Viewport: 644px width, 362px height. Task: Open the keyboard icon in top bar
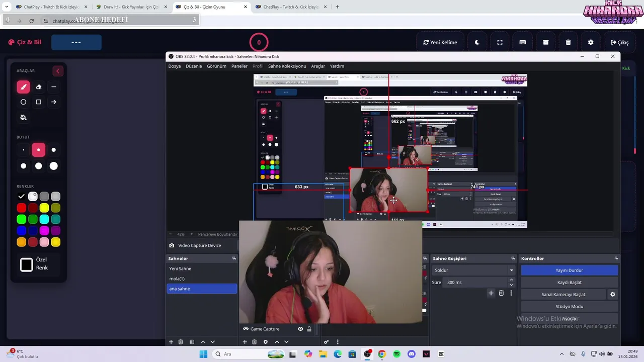(x=523, y=42)
